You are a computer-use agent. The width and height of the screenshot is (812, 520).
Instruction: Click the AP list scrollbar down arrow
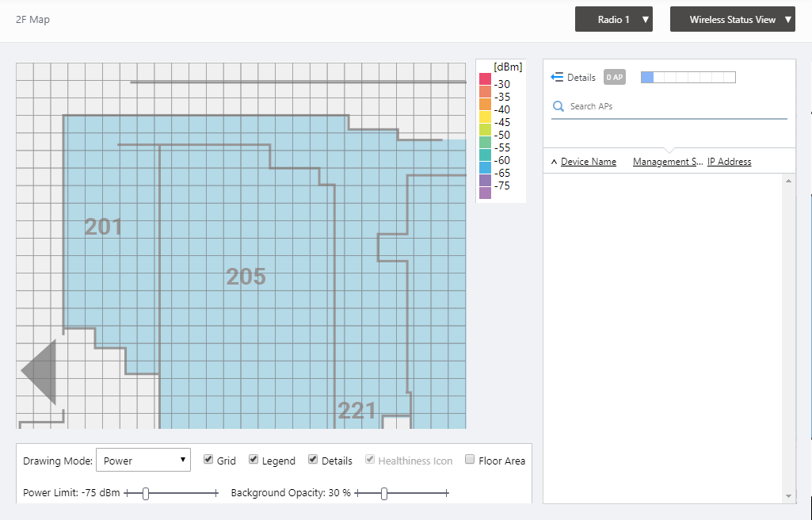[788, 496]
